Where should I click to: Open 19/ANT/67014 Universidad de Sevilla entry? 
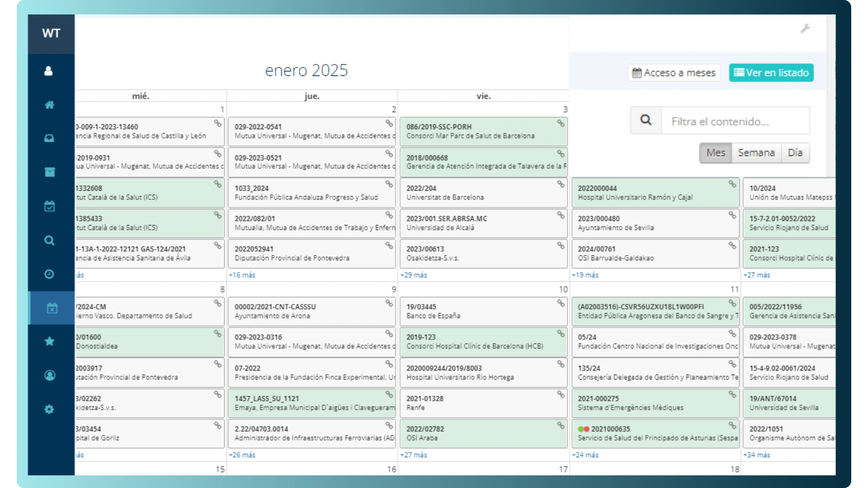point(789,403)
